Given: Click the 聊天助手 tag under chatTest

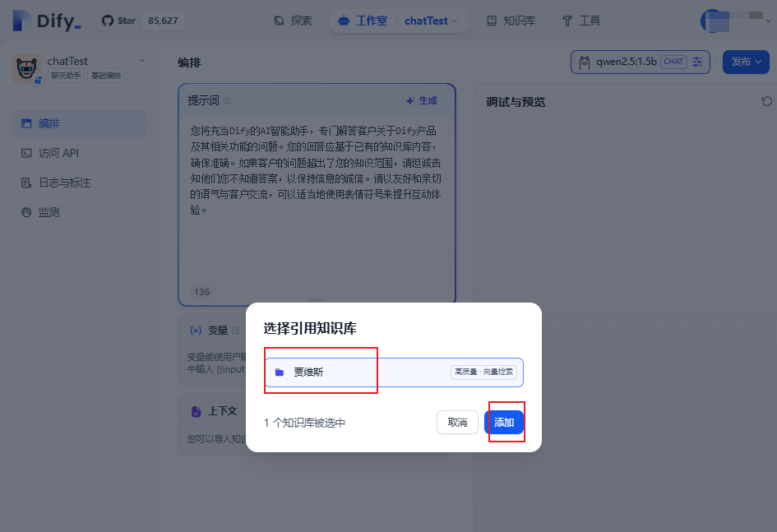Looking at the screenshot, I should 66,76.
